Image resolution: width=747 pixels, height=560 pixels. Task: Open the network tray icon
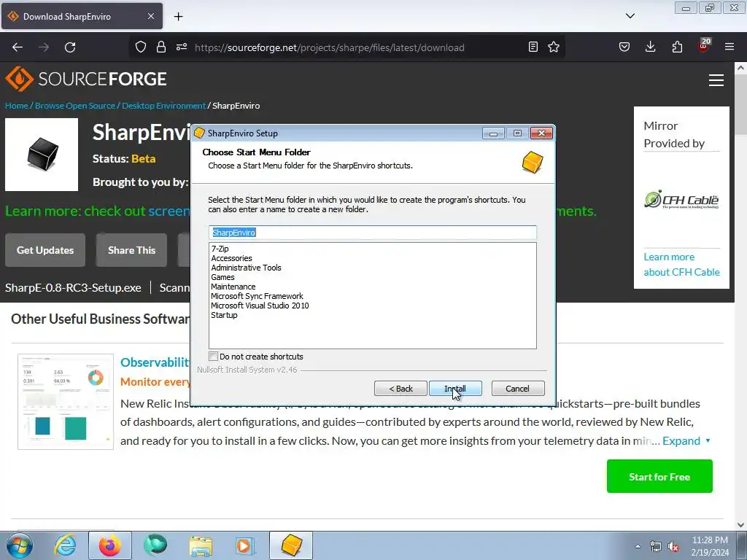point(656,547)
